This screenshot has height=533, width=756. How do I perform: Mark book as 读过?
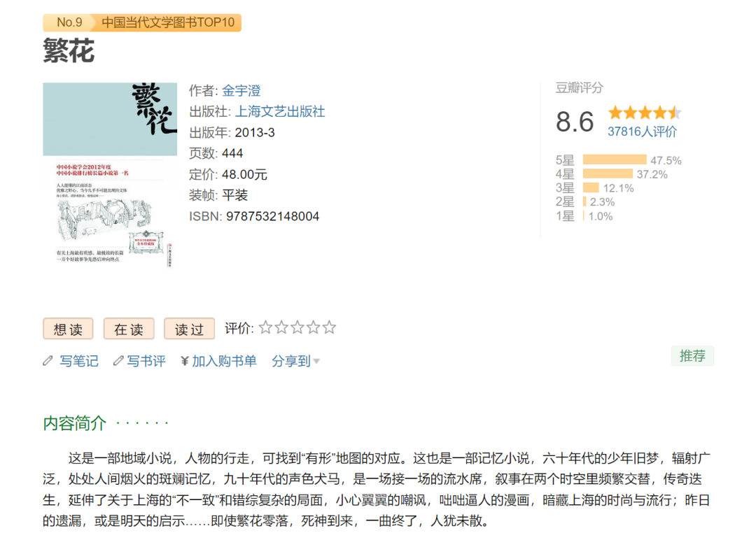click(x=189, y=329)
